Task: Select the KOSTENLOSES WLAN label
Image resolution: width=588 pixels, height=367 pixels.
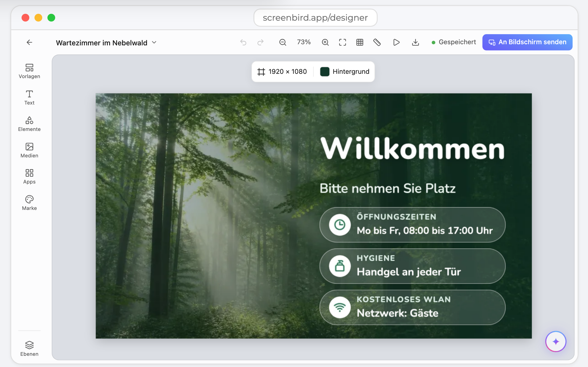Action: [404, 299]
